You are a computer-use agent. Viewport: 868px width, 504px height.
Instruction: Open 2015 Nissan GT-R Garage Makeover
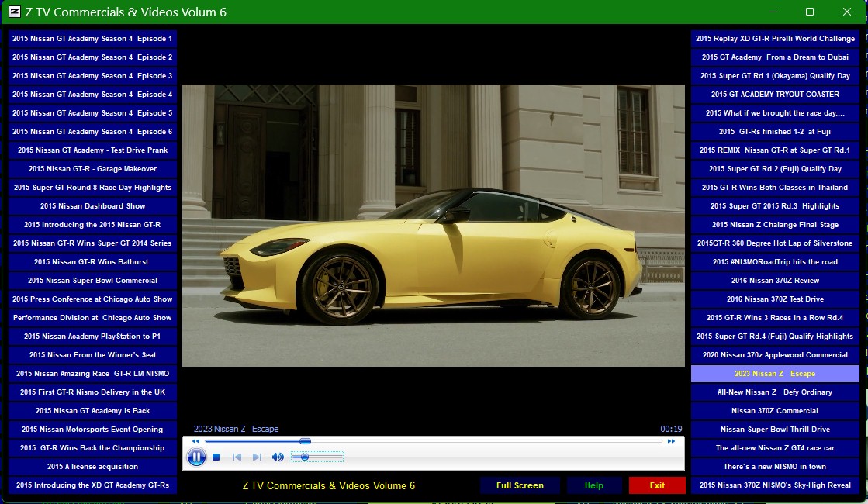(92, 169)
